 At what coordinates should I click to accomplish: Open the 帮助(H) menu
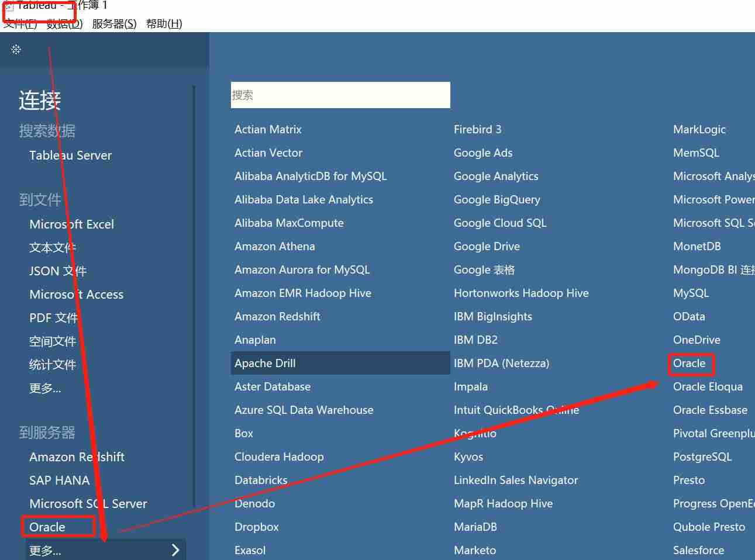click(x=164, y=24)
